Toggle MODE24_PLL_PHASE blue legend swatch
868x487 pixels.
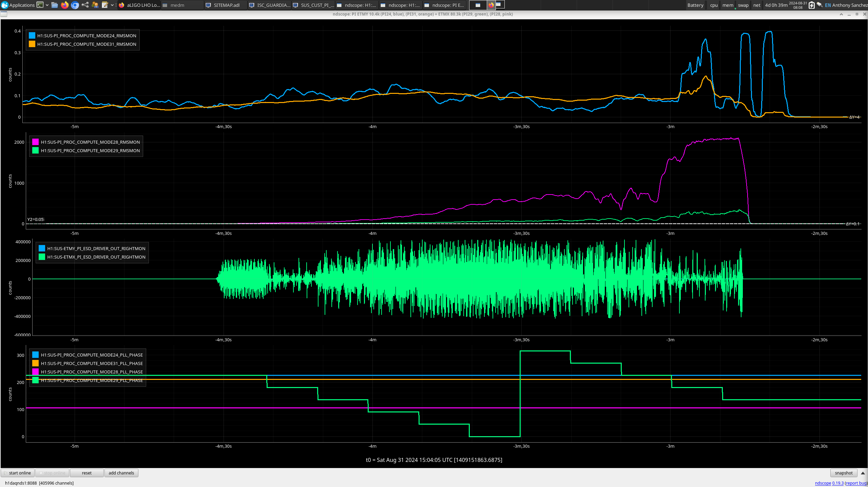[x=35, y=355]
